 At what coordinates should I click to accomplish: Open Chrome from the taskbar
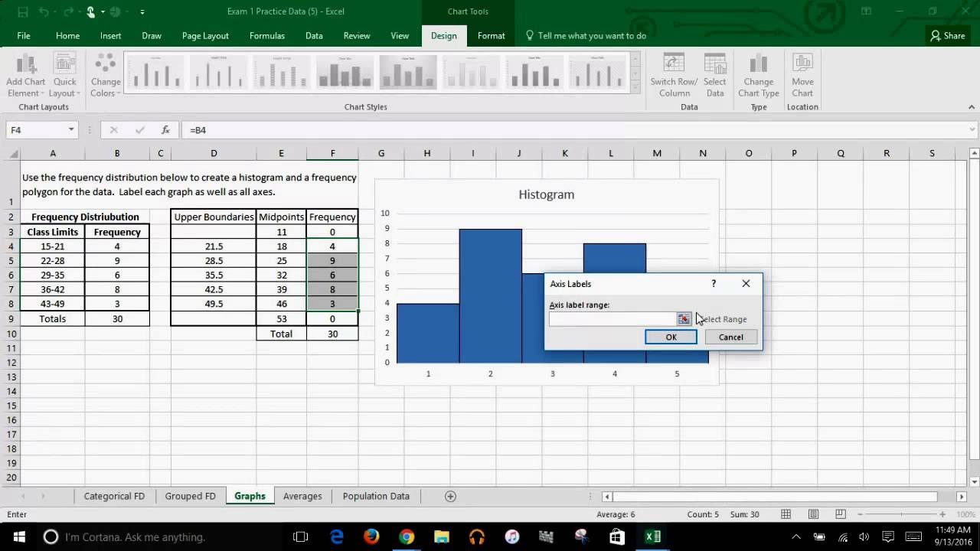click(407, 536)
